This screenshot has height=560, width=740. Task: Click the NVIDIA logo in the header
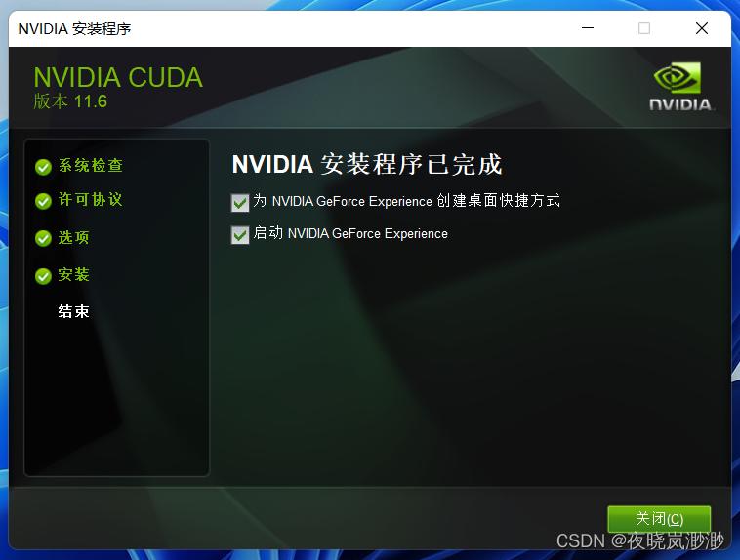pyautogui.click(x=681, y=87)
